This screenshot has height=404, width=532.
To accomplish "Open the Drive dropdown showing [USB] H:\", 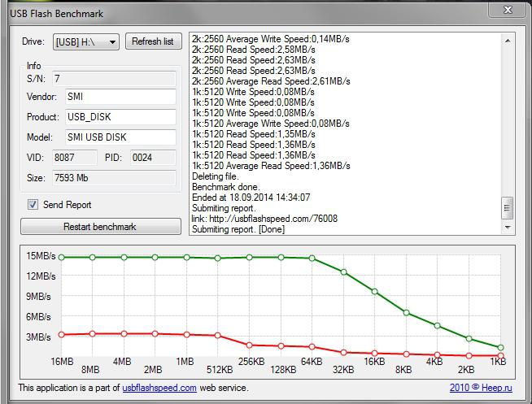I will (x=86, y=42).
